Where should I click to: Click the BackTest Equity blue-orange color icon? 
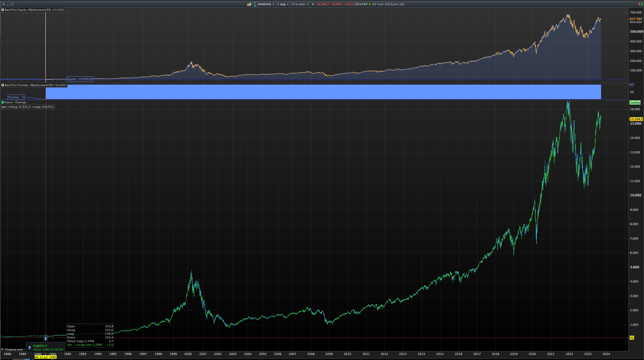3,10
